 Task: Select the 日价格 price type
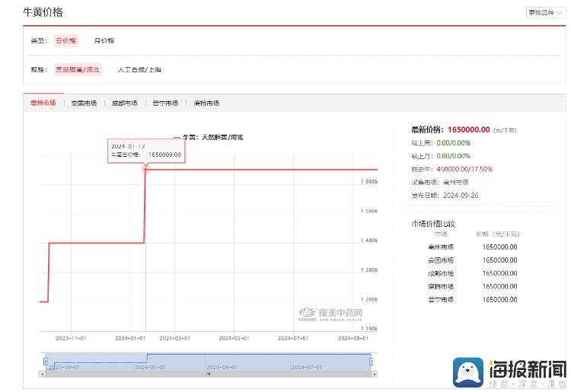(66, 40)
